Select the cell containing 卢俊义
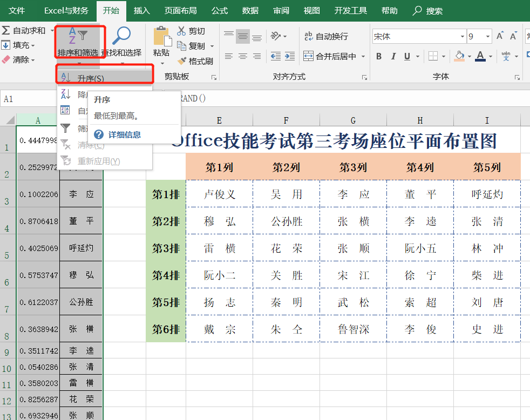530x420 pixels. pyautogui.click(x=219, y=194)
